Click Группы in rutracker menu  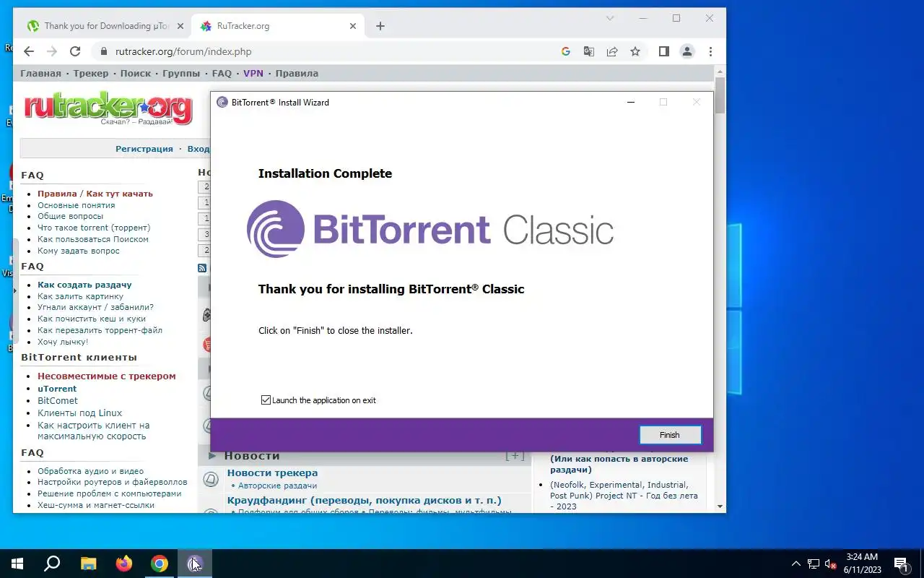(181, 73)
